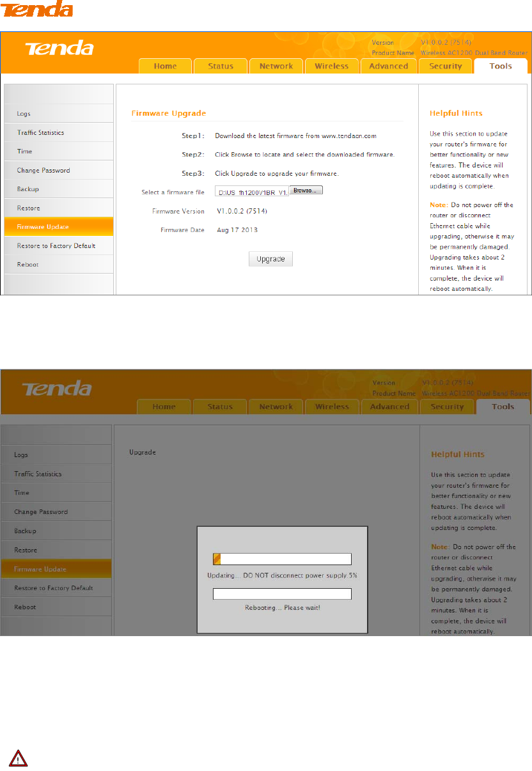Click the 'Updating... DO NOT disconnect power supply' message
This screenshot has width=532, height=771.
pos(283,575)
